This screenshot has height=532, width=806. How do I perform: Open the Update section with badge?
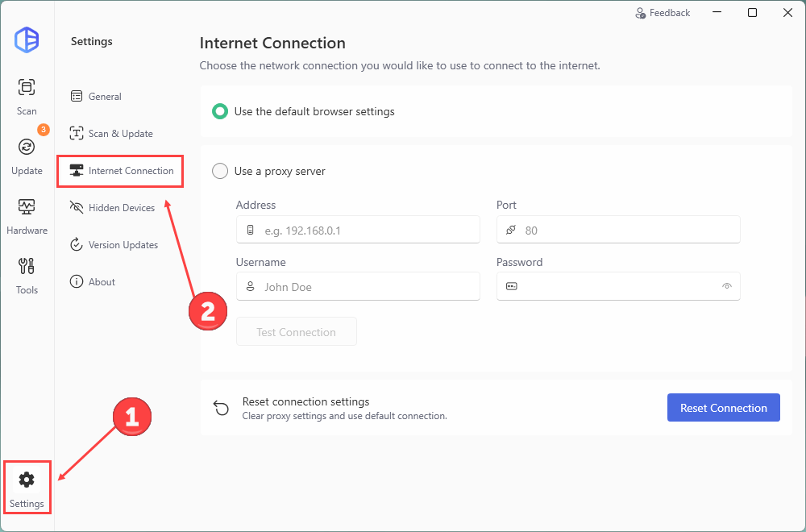point(27,147)
